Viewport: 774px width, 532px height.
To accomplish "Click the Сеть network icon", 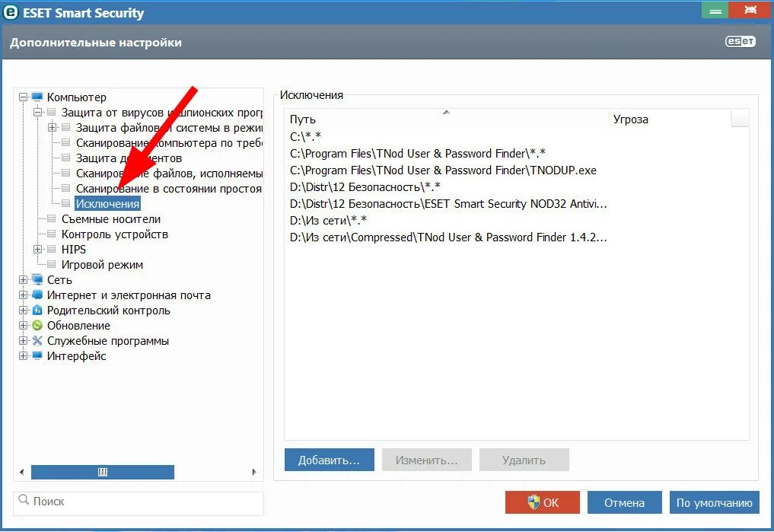I will tap(37, 279).
